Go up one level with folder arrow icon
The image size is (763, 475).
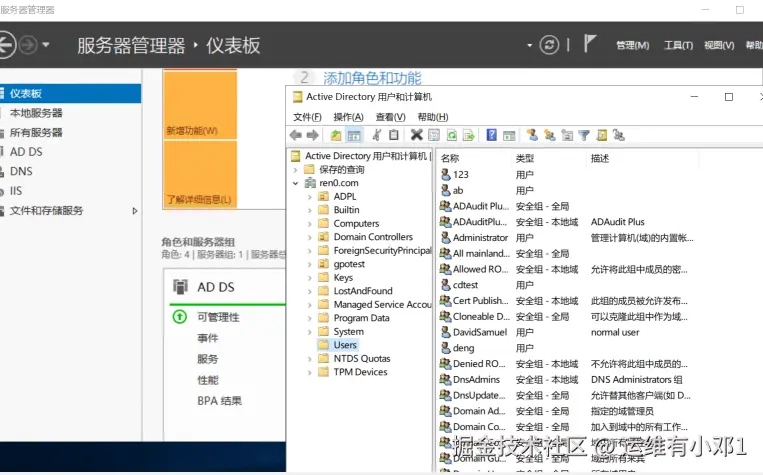pos(336,135)
